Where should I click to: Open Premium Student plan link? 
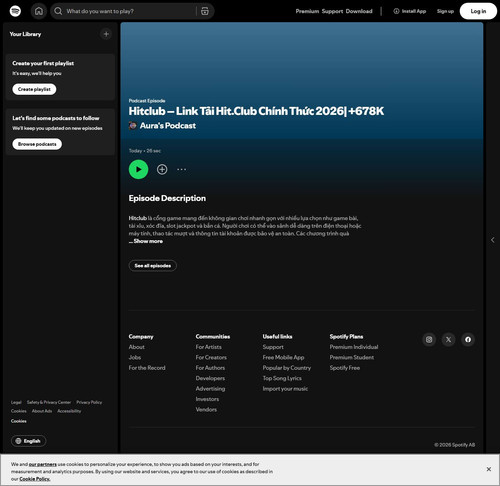pos(352,357)
